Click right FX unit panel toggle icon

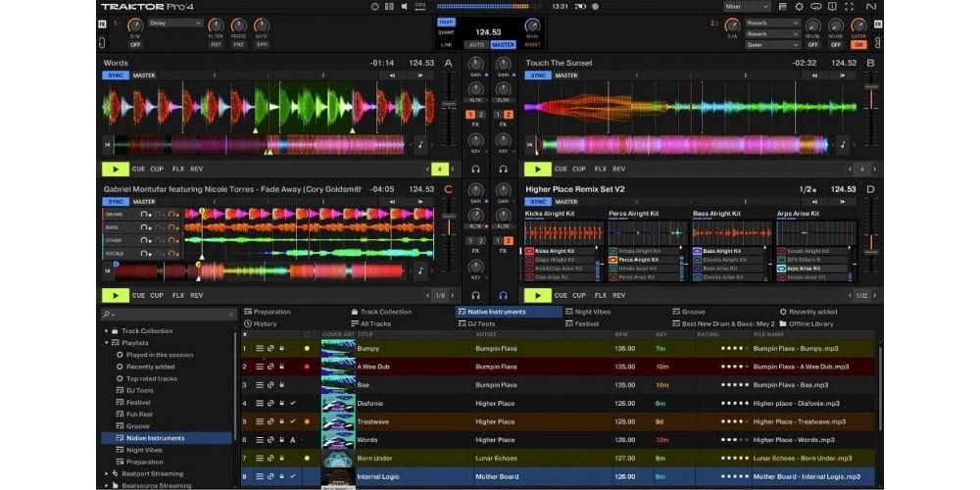coord(878,24)
